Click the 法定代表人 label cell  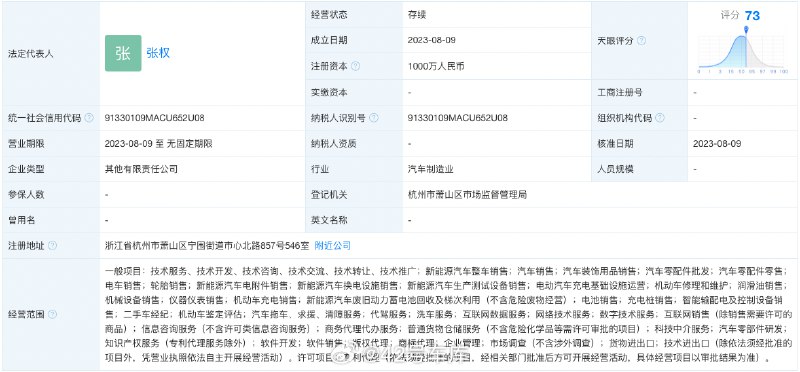[x=51, y=53]
